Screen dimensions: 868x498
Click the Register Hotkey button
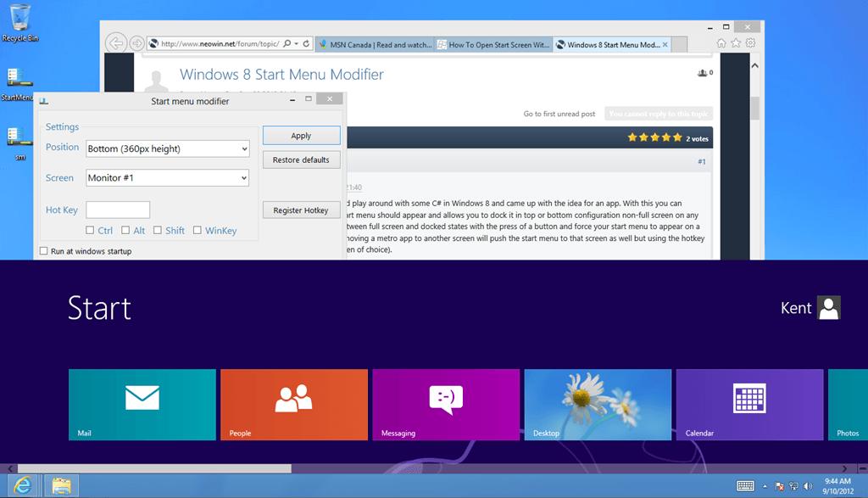[301, 210]
